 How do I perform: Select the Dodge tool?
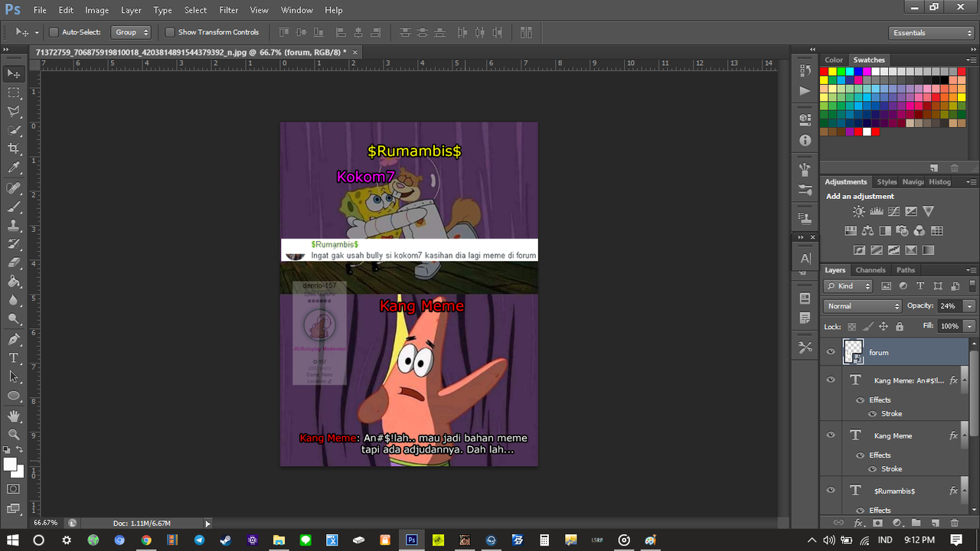coord(14,320)
